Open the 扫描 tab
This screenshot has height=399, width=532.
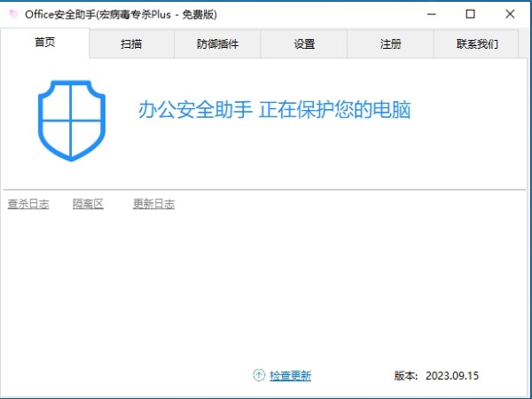131,43
